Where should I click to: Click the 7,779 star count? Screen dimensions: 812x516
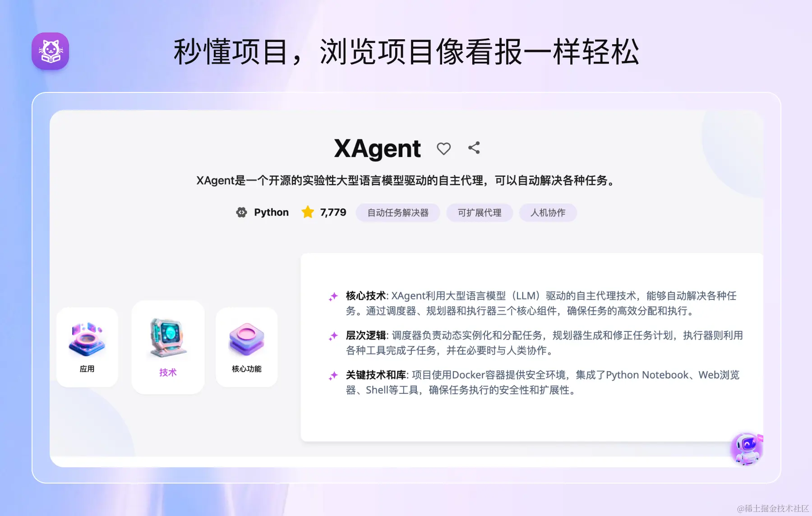[333, 212]
